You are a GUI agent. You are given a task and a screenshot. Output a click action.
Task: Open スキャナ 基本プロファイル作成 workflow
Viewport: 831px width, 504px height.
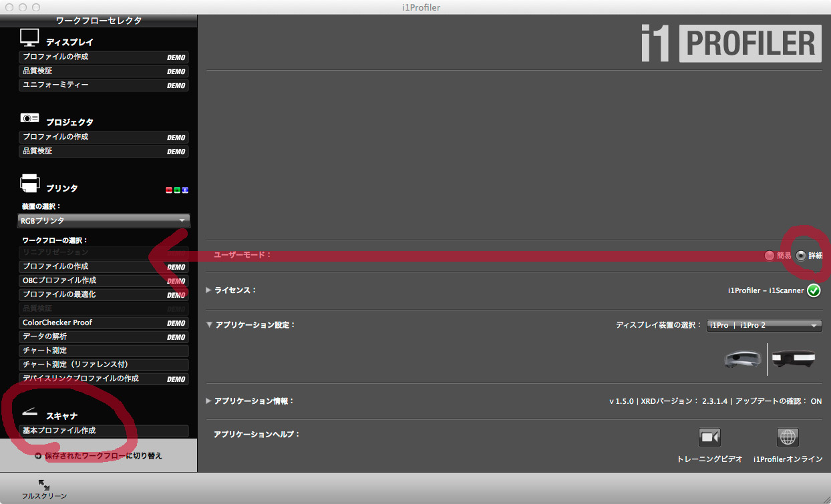click(x=104, y=431)
